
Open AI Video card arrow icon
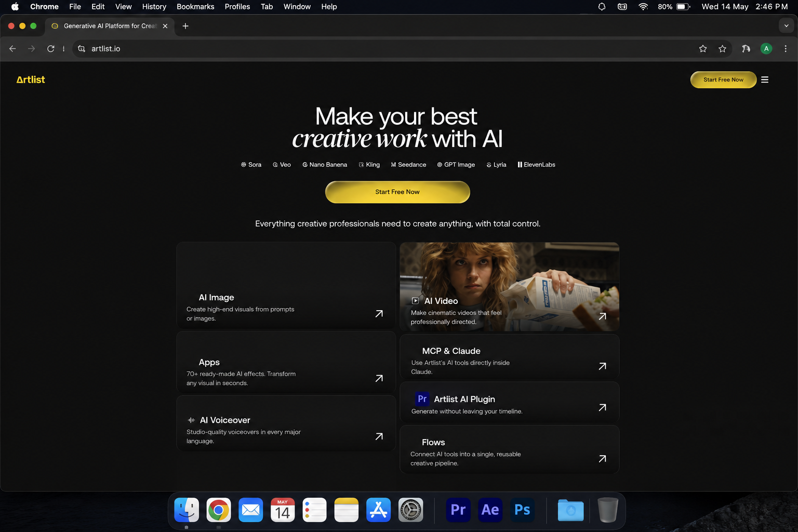pyautogui.click(x=603, y=316)
